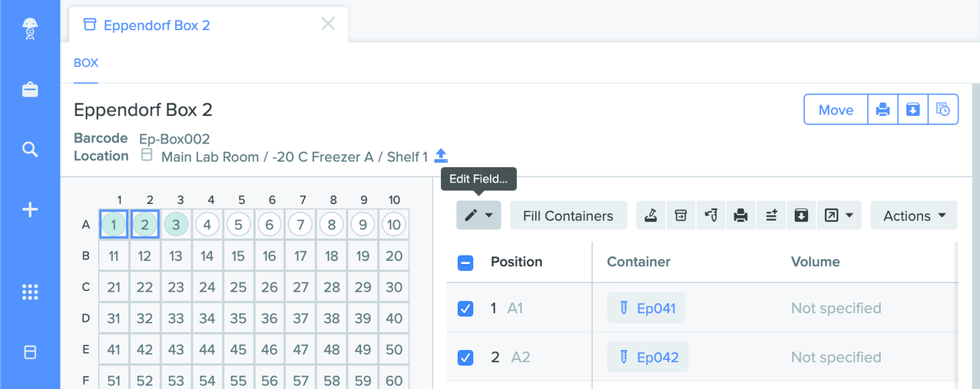
Task: Click the archive box icon in the header
Action: click(913, 110)
